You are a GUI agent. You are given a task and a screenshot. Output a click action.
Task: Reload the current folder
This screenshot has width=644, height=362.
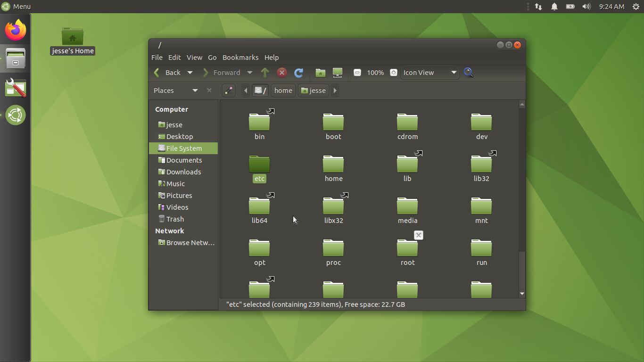[x=298, y=73]
